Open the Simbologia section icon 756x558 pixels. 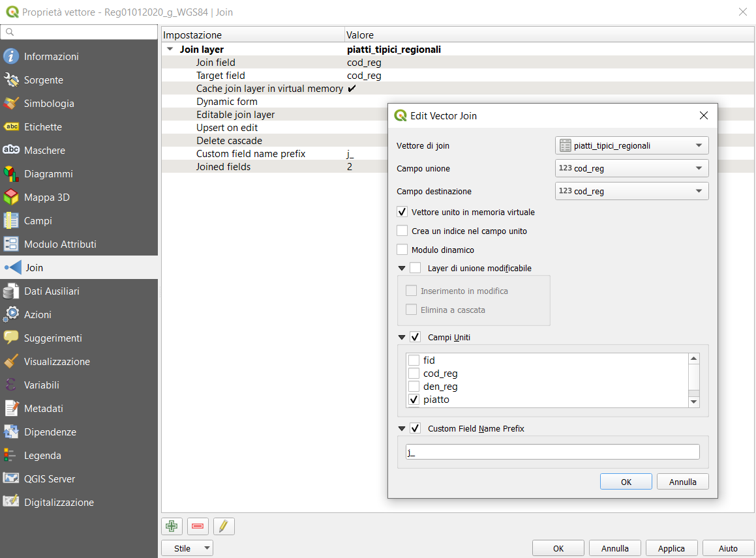11,104
